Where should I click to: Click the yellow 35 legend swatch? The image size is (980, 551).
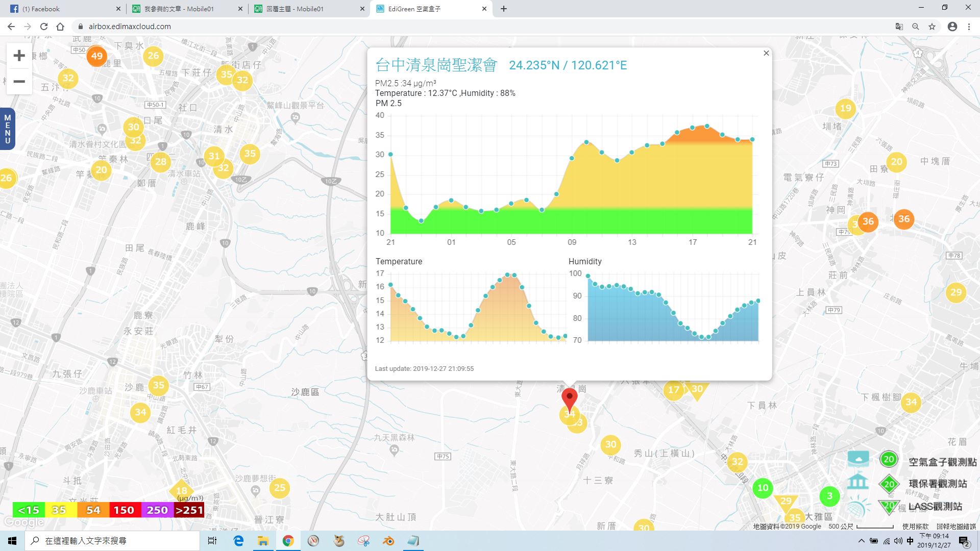(x=61, y=510)
